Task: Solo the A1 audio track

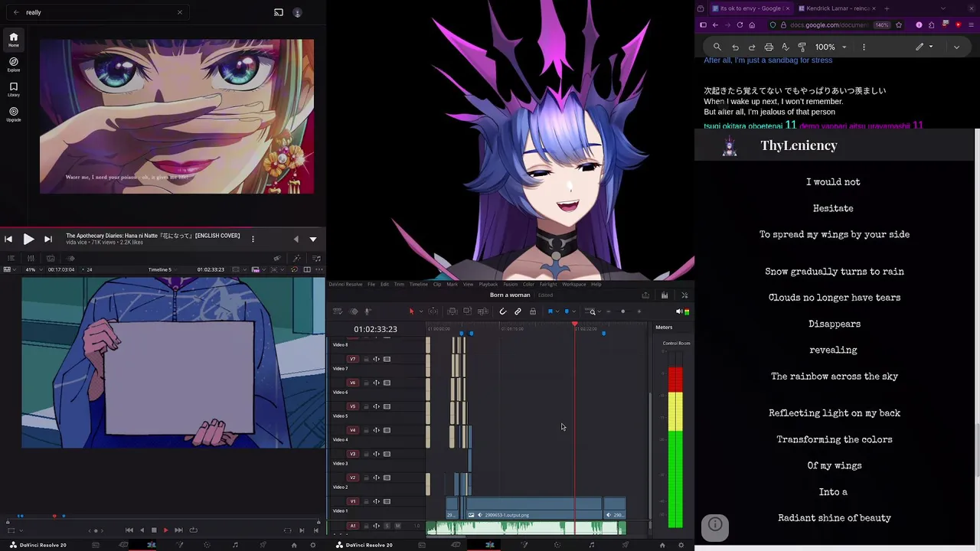Action: [x=387, y=526]
